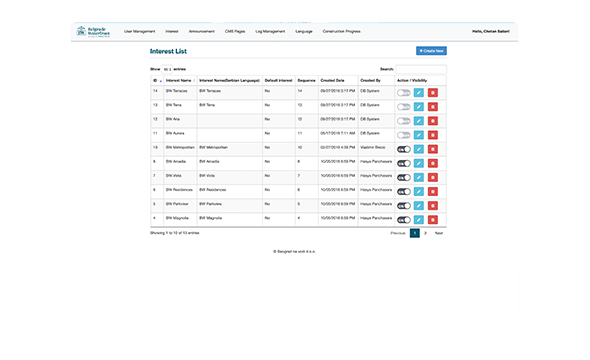Delete the BW Arcadia entry

433,163
